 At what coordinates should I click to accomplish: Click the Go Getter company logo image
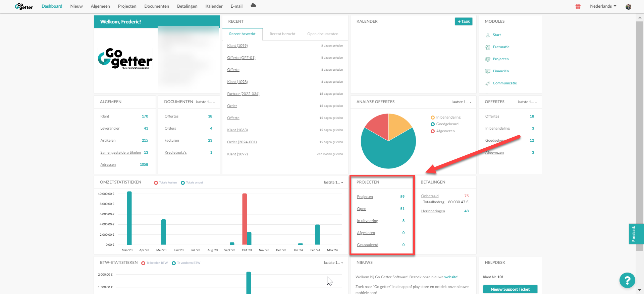click(125, 59)
